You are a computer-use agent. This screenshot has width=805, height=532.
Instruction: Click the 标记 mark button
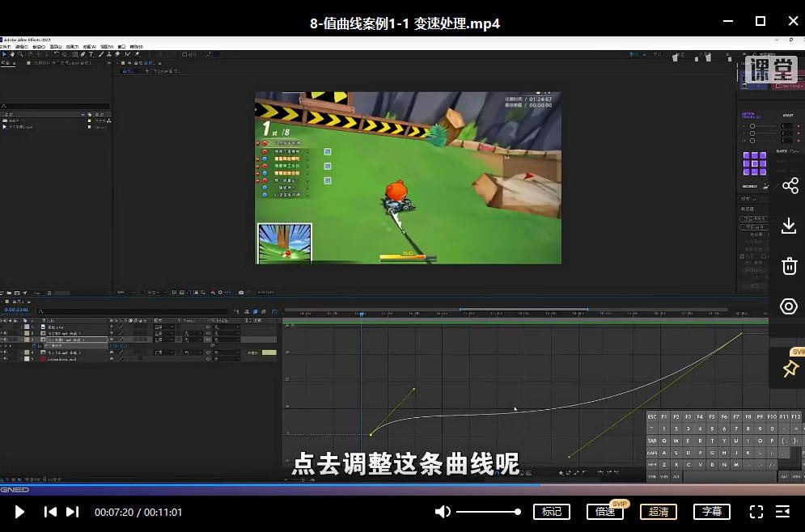tap(552, 511)
